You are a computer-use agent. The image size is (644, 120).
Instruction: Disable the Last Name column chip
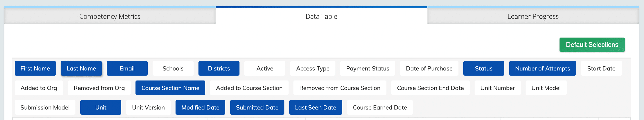[81, 68]
